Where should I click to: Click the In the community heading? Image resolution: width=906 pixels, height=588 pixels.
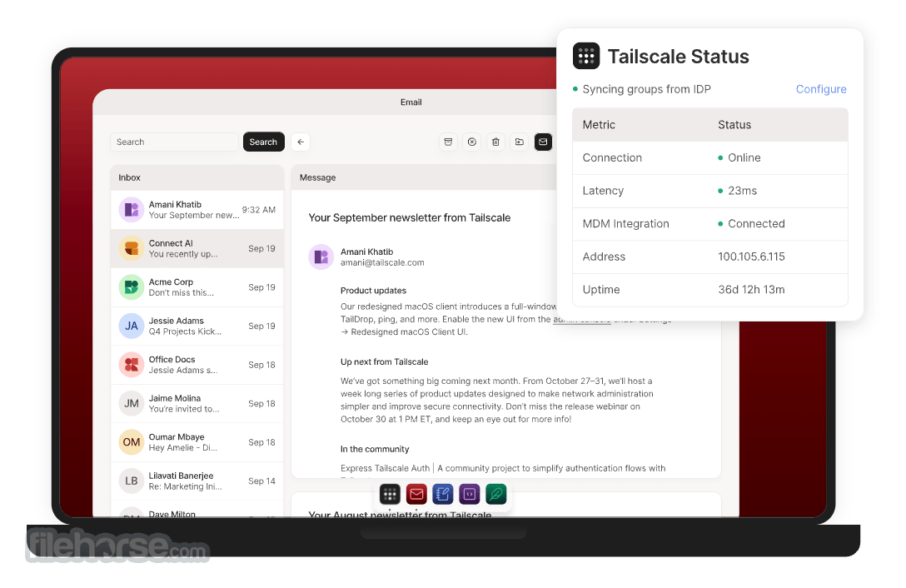(375, 449)
